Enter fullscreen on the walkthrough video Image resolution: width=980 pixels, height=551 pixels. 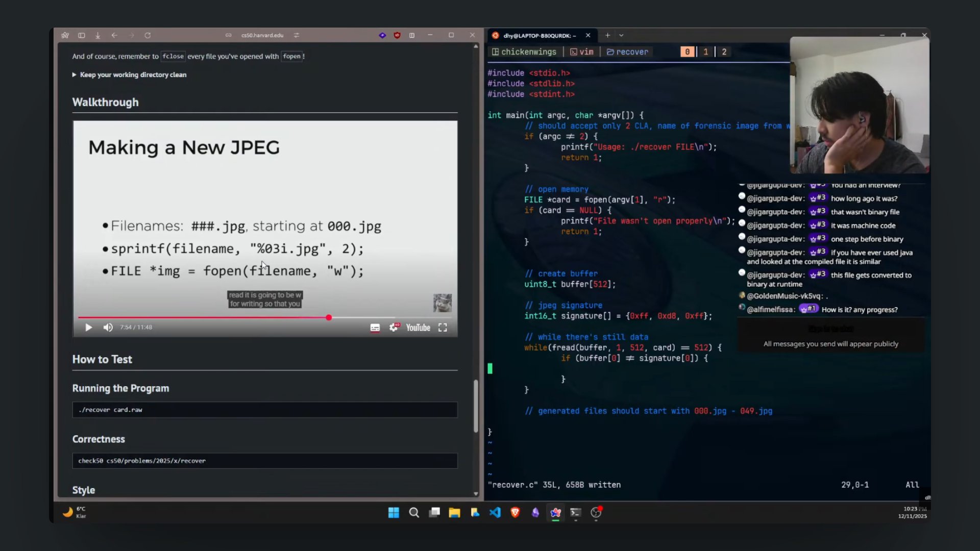(x=443, y=328)
